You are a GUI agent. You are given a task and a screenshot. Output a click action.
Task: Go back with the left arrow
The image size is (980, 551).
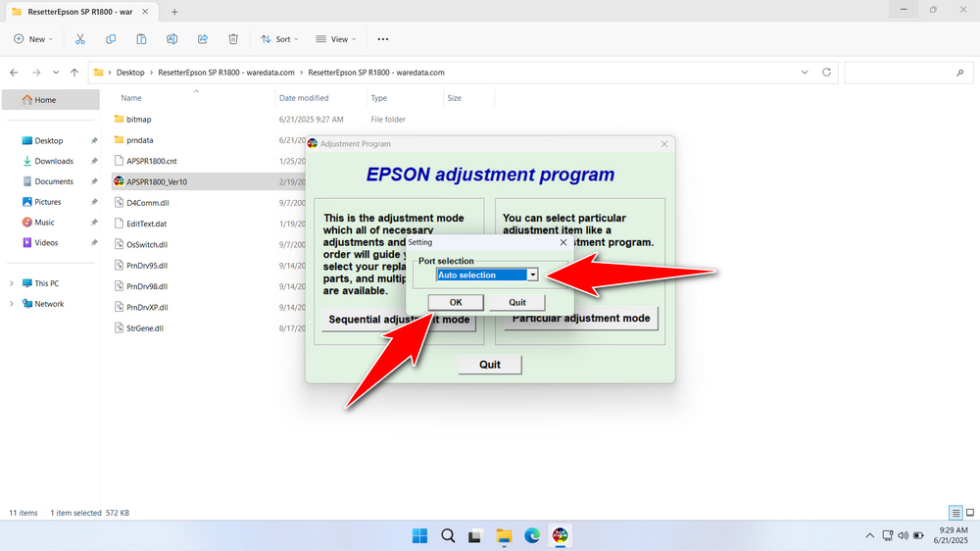click(14, 73)
